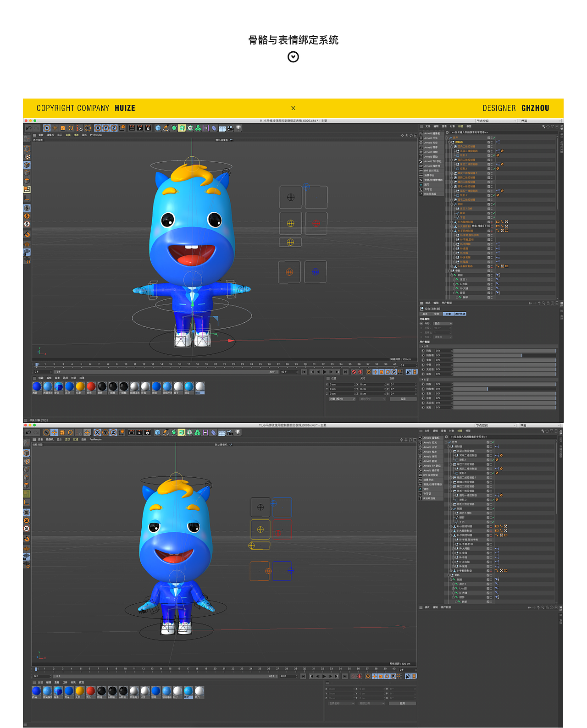The image size is (587, 728).
Task: Click 应用 apply button in upper window
Action: coord(403,399)
